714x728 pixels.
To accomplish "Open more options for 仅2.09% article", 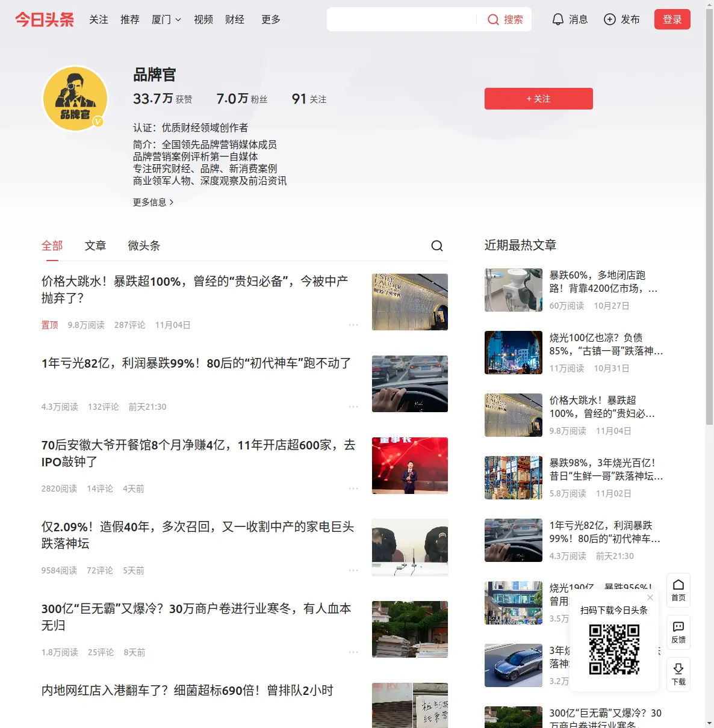I will coord(353,570).
